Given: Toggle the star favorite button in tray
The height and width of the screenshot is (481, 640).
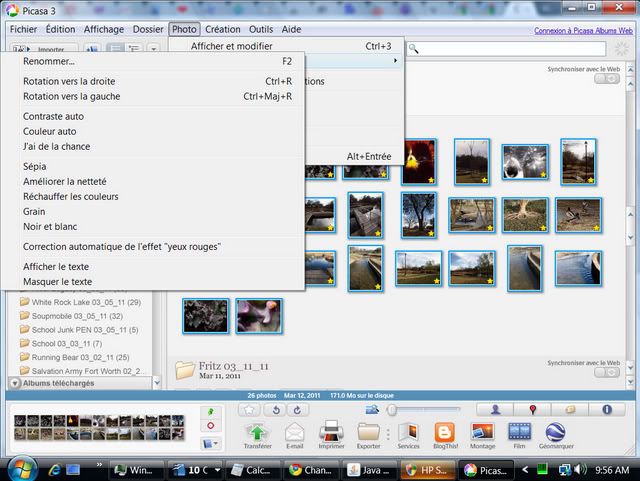Looking at the screenshot, I should 249,410.
